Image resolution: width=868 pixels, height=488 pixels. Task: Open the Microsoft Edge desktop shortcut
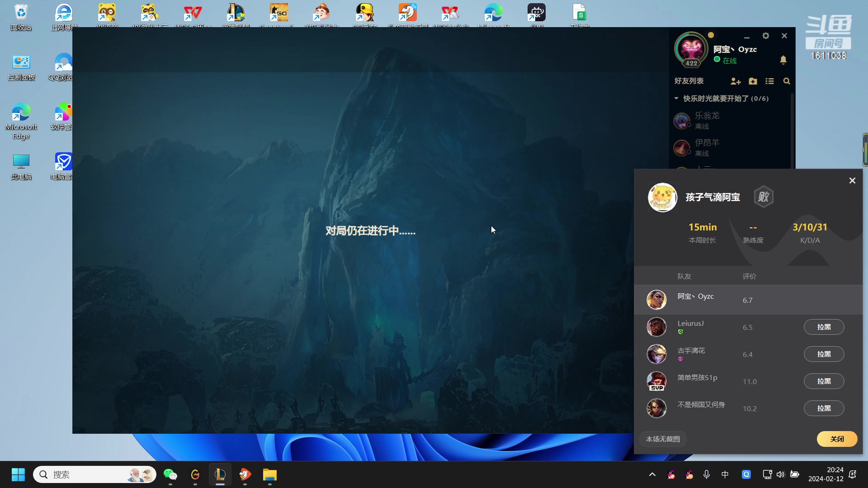[x=21, y=121]
